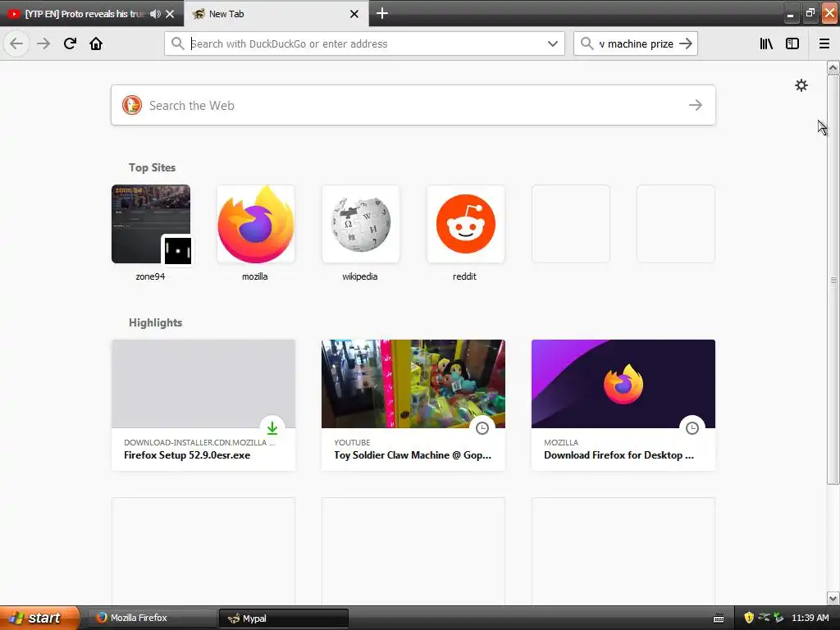Screen dimensions: 840x630
Task: Click the Search the Web field
Action: click(413, 105)
